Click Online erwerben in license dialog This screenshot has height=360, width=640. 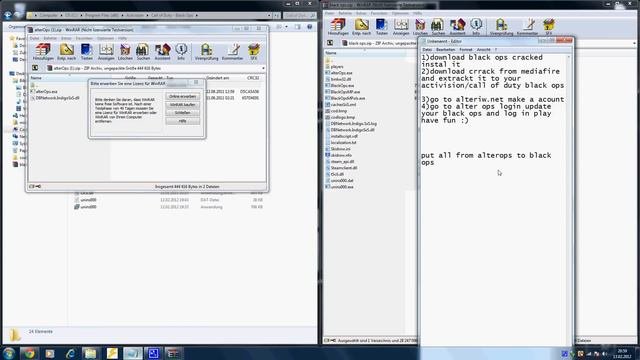(x=182, y=96)
